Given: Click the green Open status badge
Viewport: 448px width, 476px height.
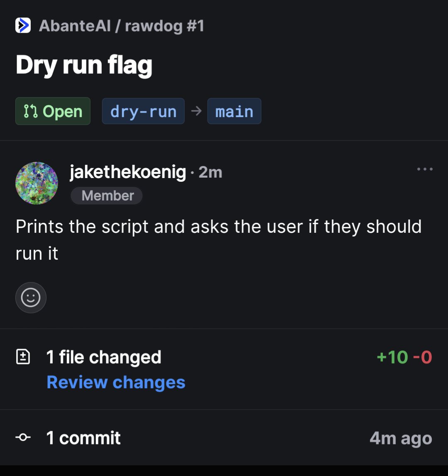Looking at the screenshot, I should [x=53, y=111].
